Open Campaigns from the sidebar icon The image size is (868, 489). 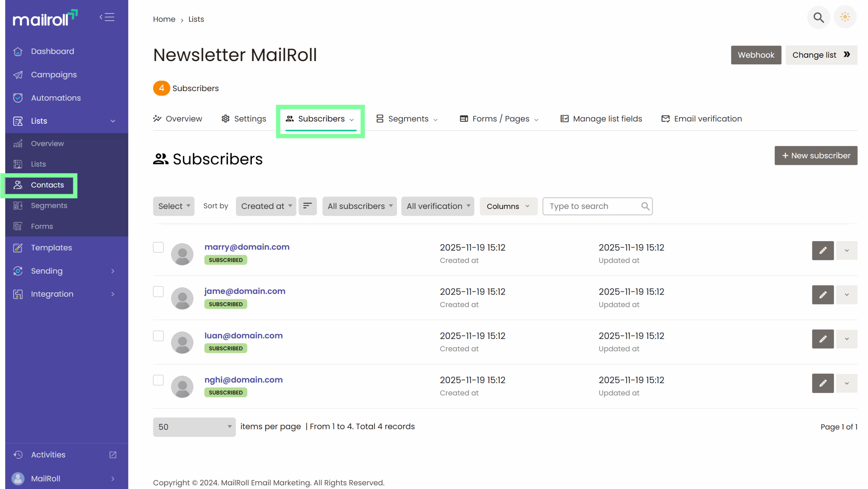[x=18, y=75]
